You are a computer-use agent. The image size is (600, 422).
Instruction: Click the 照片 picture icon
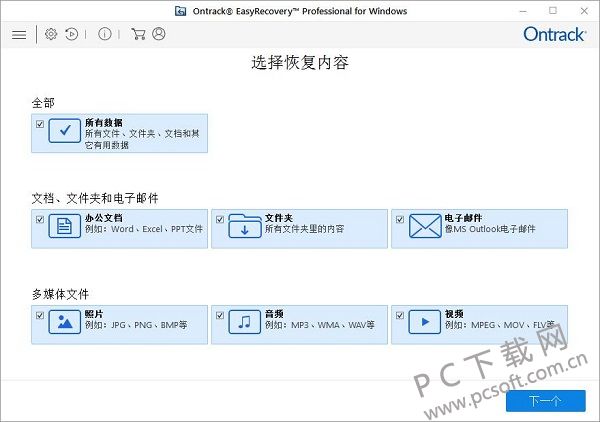click(65, 322)
